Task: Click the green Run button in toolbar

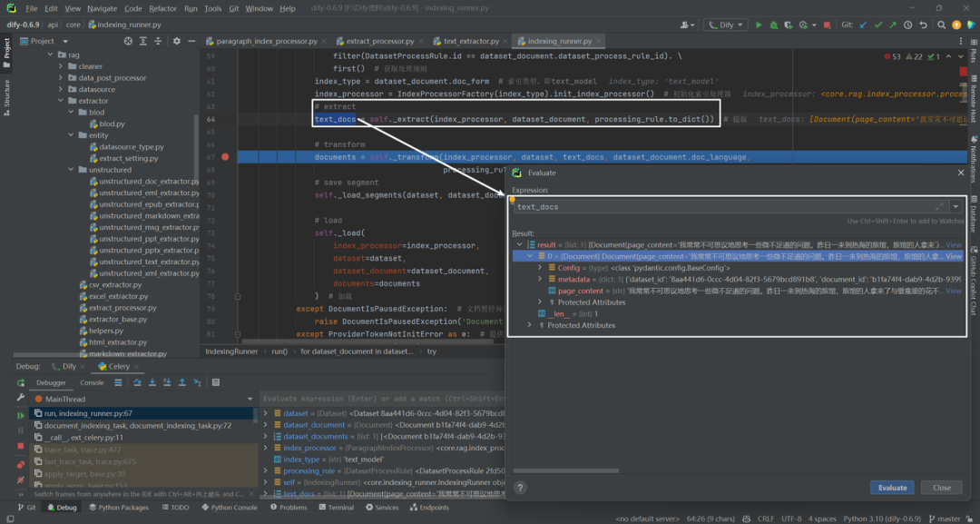Action: [759, 25]
